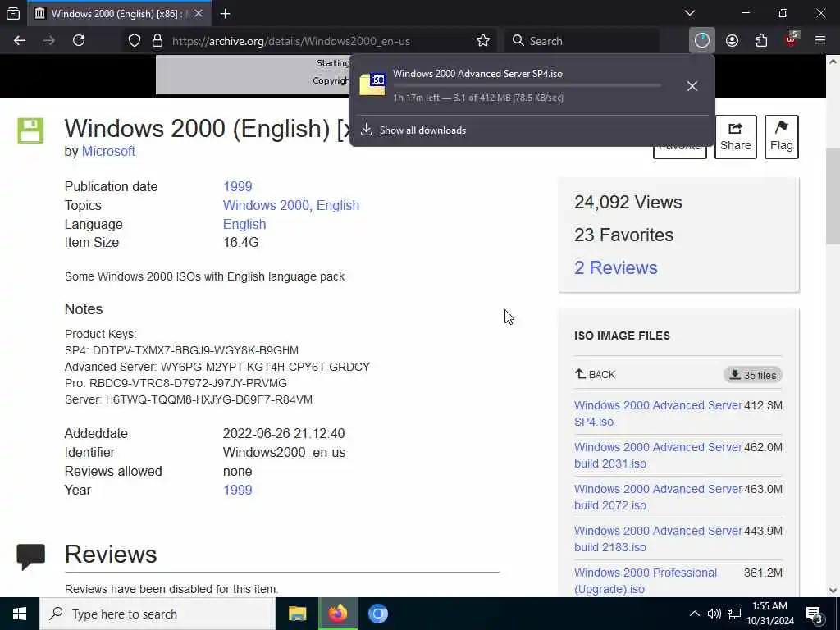840x630 pixels.
Task: Expand the list all tabs dropdown
Action: point(690,13)
